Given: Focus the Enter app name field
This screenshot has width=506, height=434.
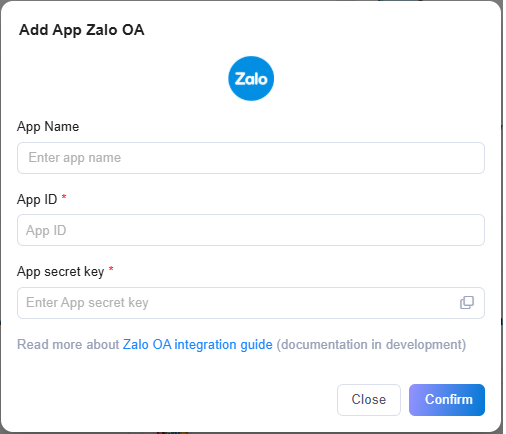Looking at the screenshot, I should [251, 158].
